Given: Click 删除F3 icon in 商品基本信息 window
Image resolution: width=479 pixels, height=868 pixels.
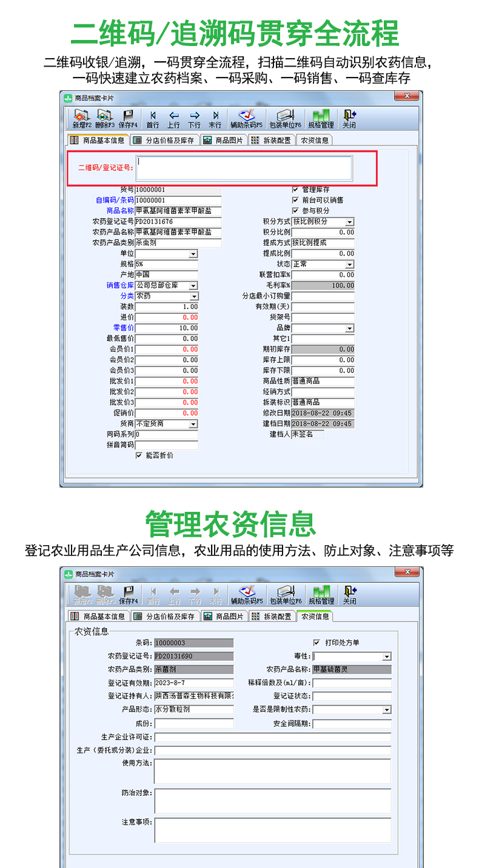Looking at the screenshot, I should coord(105,119).
